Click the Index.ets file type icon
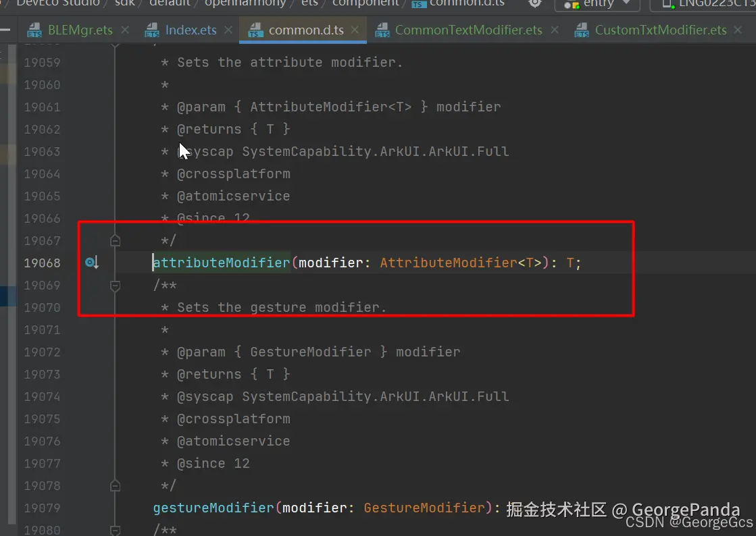 pyautogui.click(x=151, y=30)
